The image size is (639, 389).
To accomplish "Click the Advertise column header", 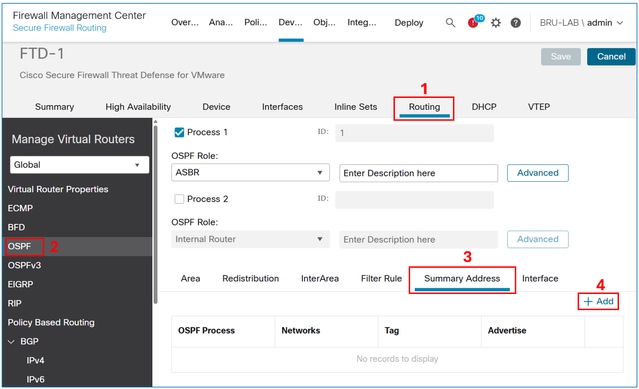I will (507, 330).
